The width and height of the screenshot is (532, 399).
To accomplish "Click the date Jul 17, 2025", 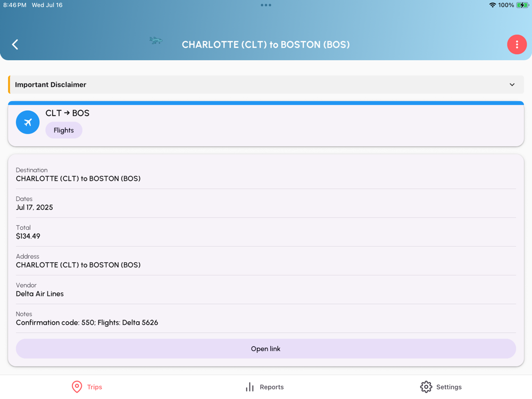I will coord(34,207).
